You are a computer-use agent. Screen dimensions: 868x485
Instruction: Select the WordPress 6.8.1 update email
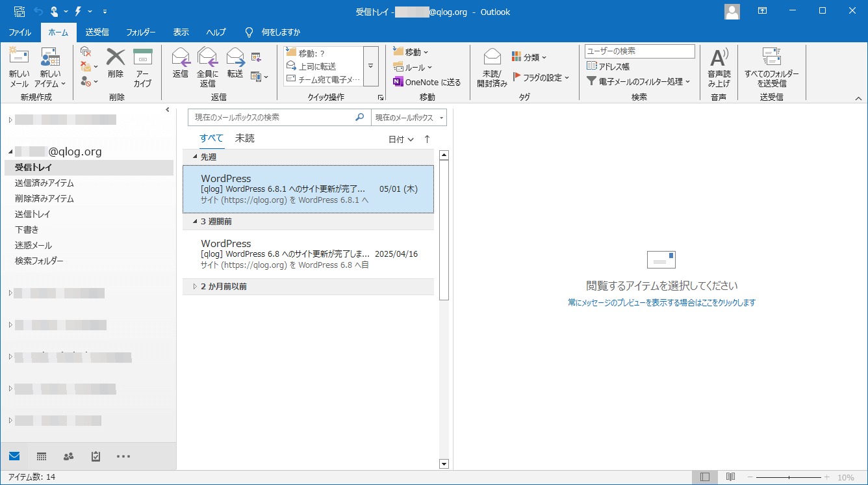coord(309,189)
